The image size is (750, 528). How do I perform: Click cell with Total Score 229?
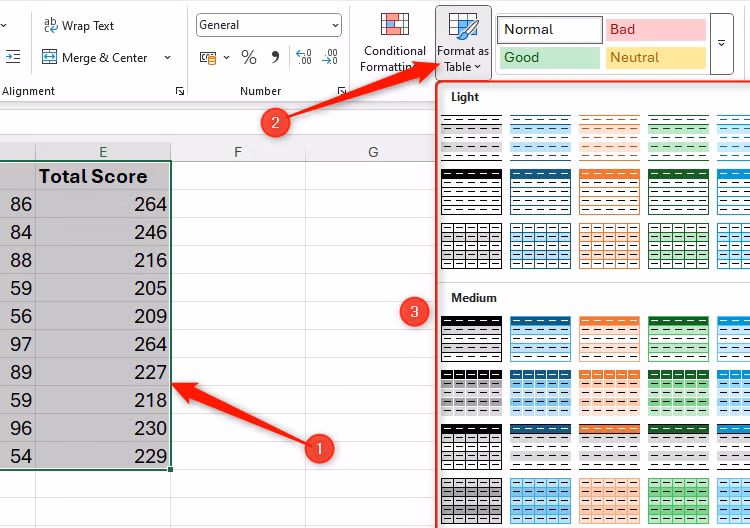click(103, 456)
